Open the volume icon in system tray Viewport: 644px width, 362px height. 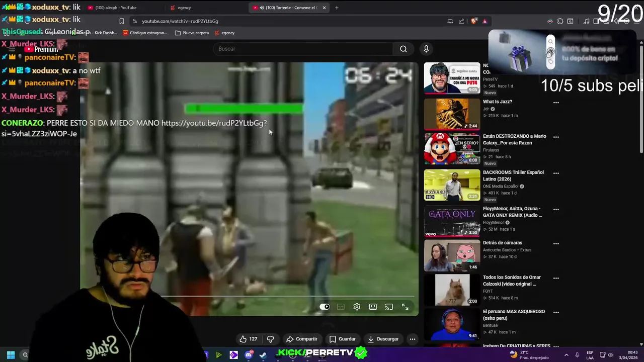(x=610, y=355)
